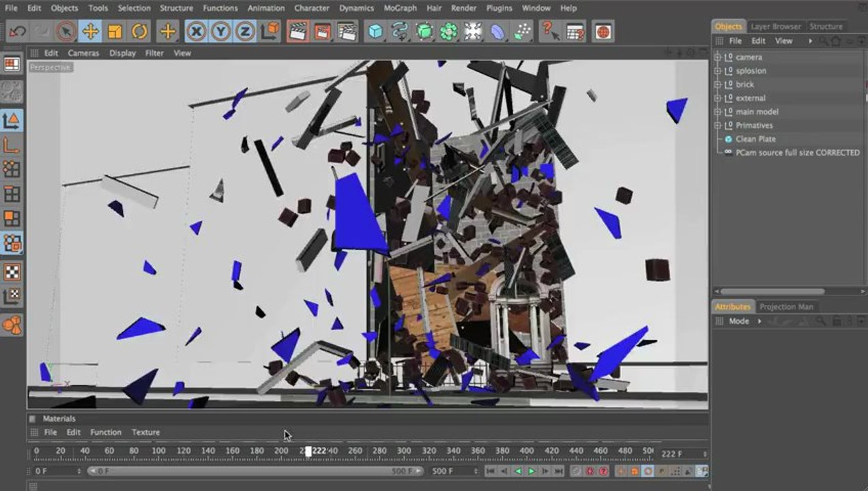Screen dimensions: 868x491
Task: Expand the main model group
Action: (x=717, y=112)
